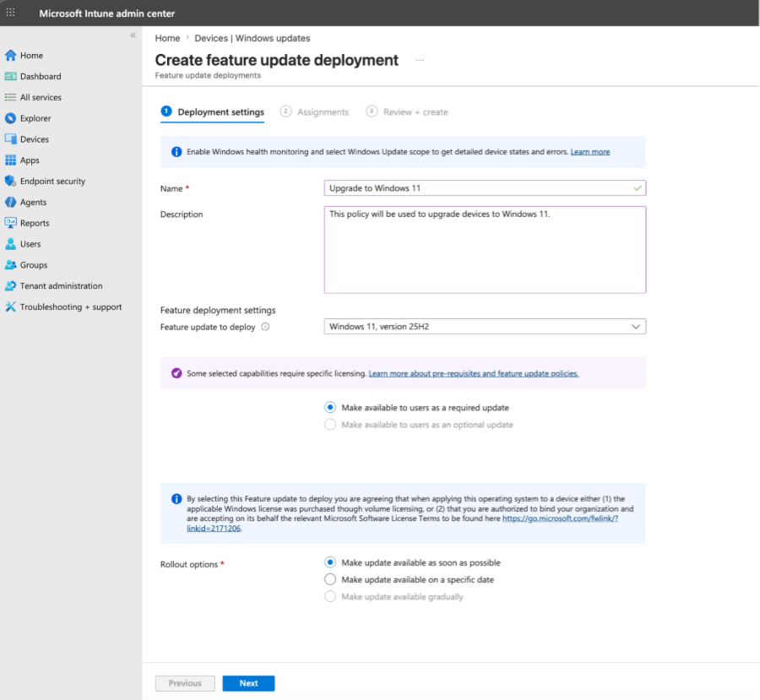Navigate to Home breadcrumb
Viewport: 760px width, 700px height.
click(167, 38)
